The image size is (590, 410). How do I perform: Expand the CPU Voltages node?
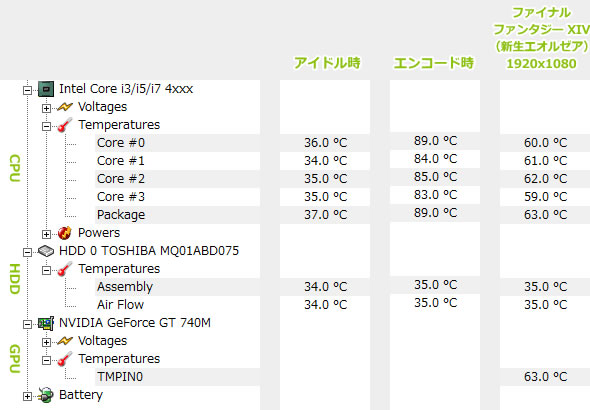click(46, 108)
